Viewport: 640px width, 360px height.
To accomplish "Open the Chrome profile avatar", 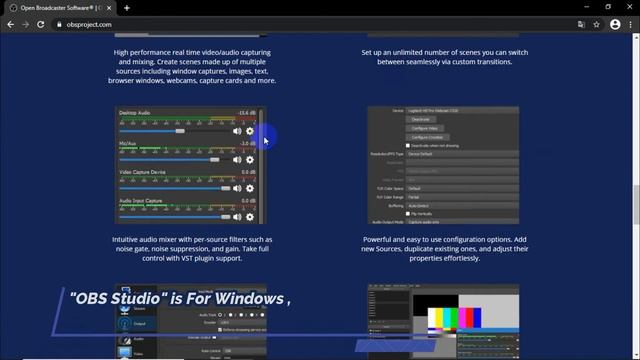I will click(615, 24).
